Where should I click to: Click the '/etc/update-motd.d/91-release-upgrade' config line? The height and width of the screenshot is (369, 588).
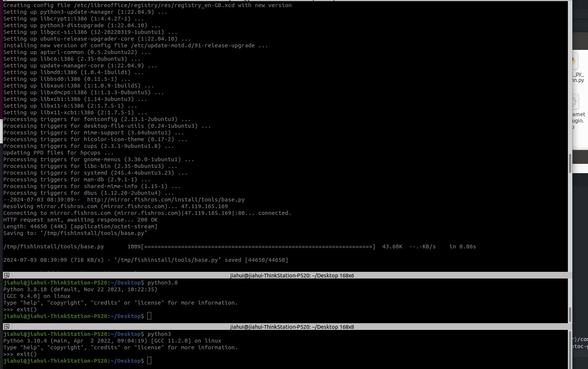pos(136,45)
